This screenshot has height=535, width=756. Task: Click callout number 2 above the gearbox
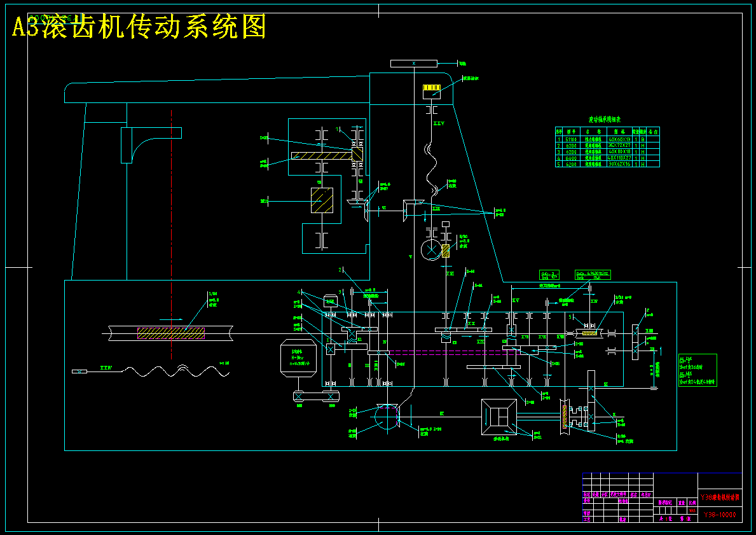[340, 270]
